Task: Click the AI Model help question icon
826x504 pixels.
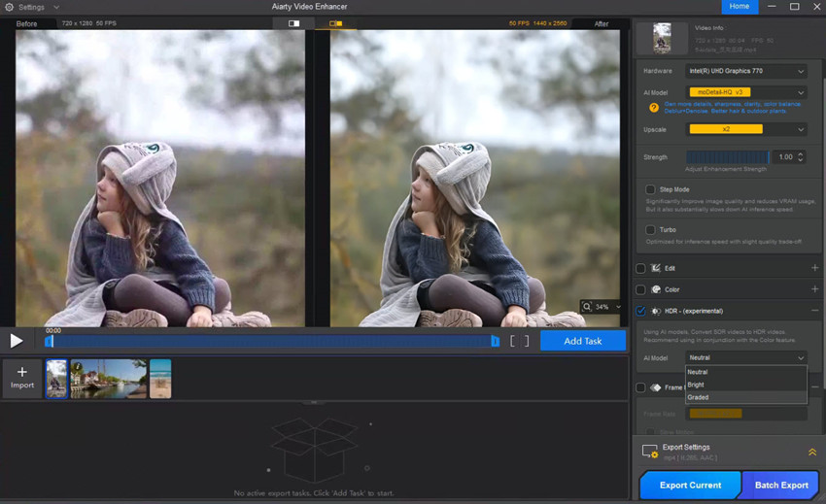Action: pos(654,108)
